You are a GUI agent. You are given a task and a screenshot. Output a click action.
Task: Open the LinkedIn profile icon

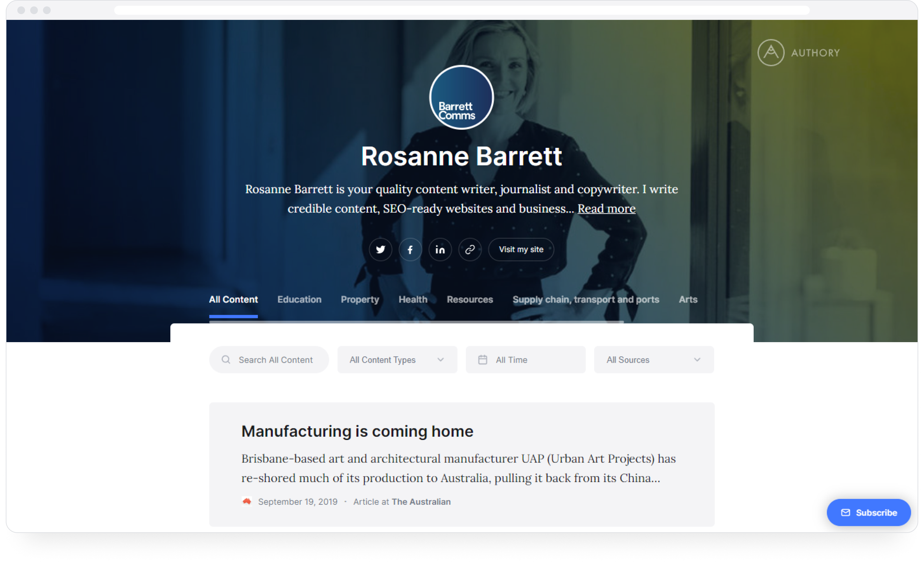coord(440,249)
